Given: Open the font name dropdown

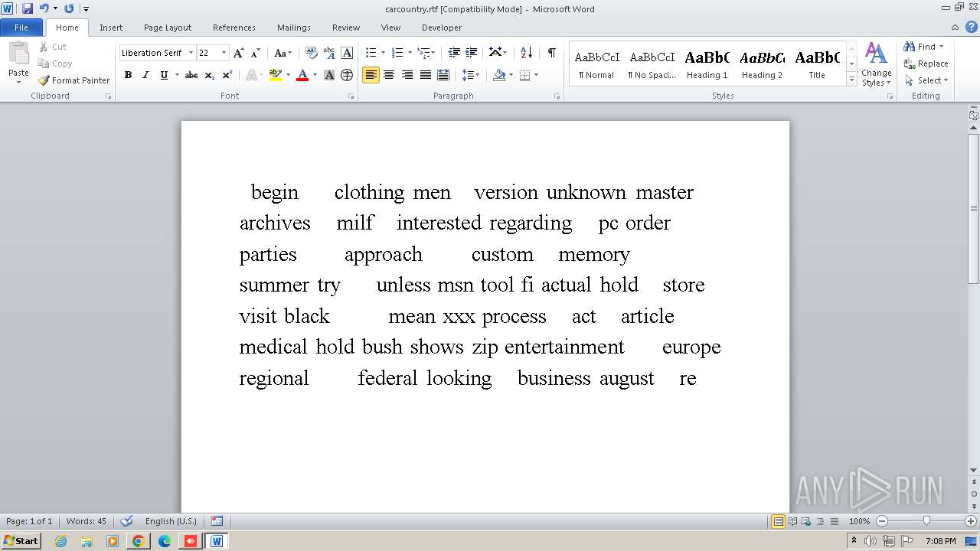Looking at the screenshot, I should click(190, 53).
